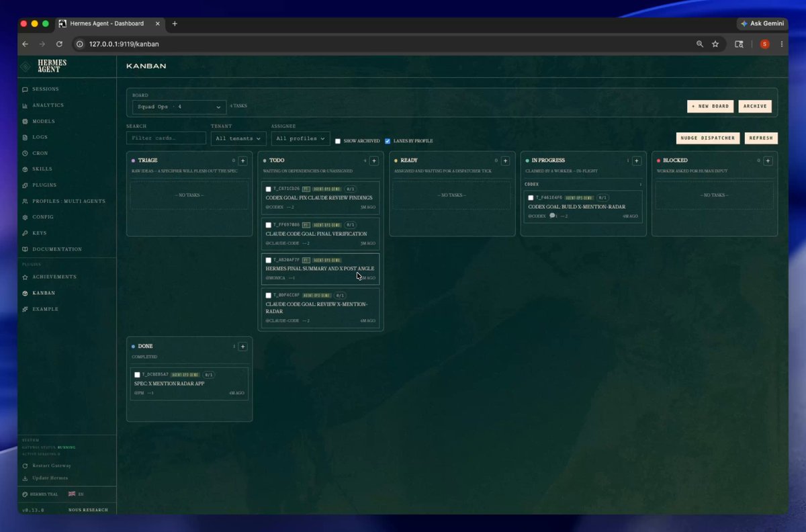Screen dimensions: 806x532
Task: Open the All tenants dropdown
Action: click(238, 138)
